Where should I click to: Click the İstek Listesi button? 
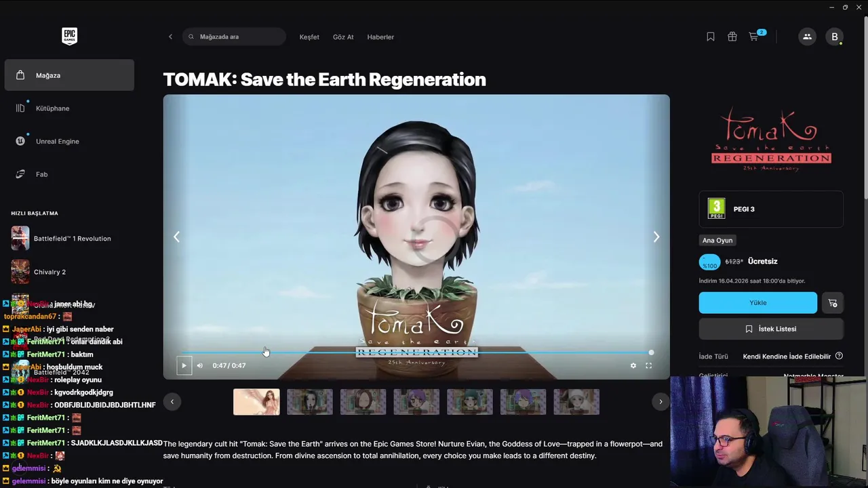click(x=771, y=329)
